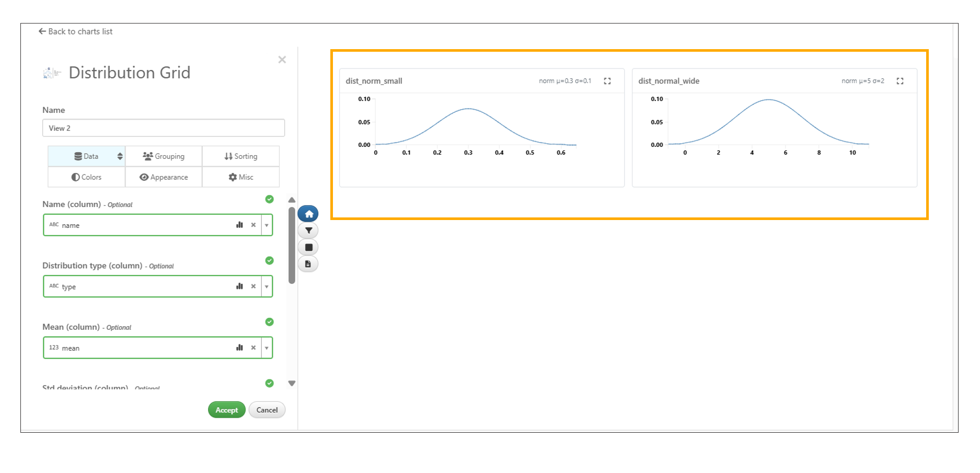Open the Distribution type column dropdown

pos(267,286)
